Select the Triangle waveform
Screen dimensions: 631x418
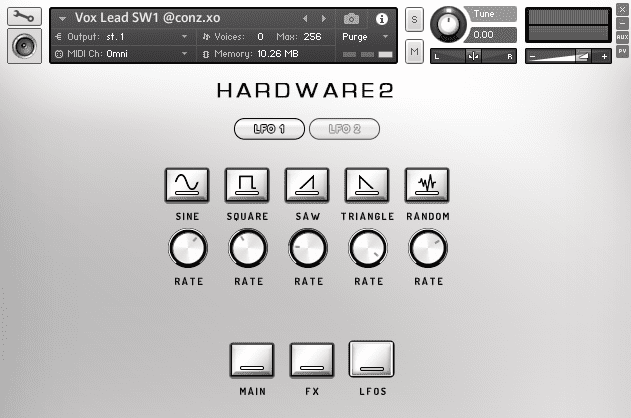click(367, 185)
